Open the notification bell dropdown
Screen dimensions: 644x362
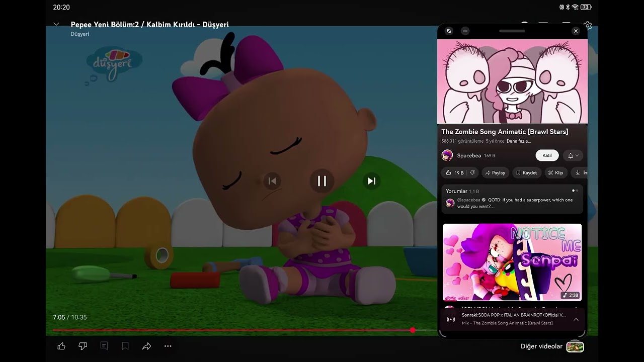(x=573, y=155)
